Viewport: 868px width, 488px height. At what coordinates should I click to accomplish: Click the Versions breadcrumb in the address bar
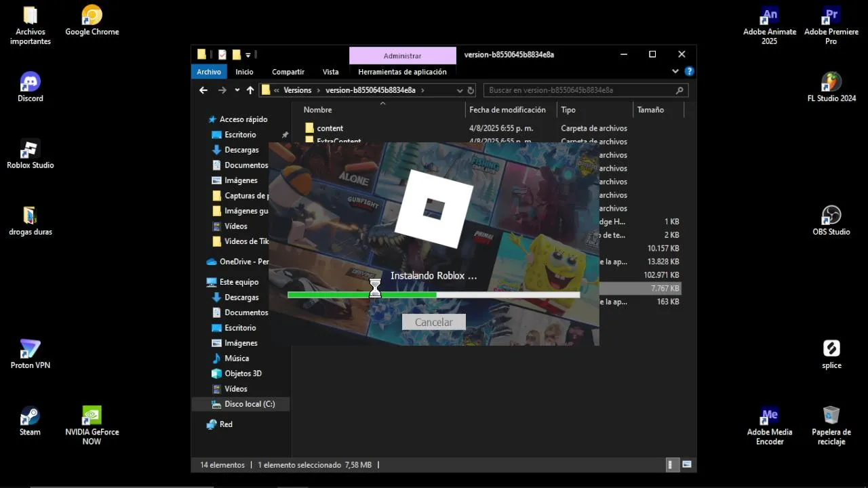pyautogui.click(x=298, y=90)
